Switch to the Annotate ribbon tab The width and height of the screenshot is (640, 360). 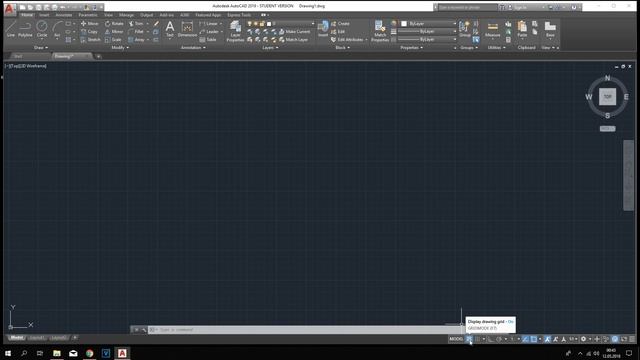[x=64, y=15]
